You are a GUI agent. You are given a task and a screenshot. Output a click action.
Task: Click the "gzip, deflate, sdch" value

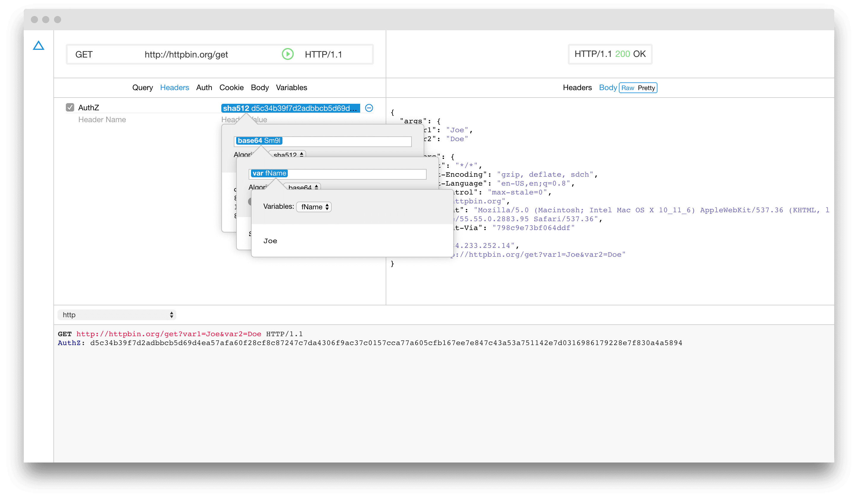coord(545,175)
